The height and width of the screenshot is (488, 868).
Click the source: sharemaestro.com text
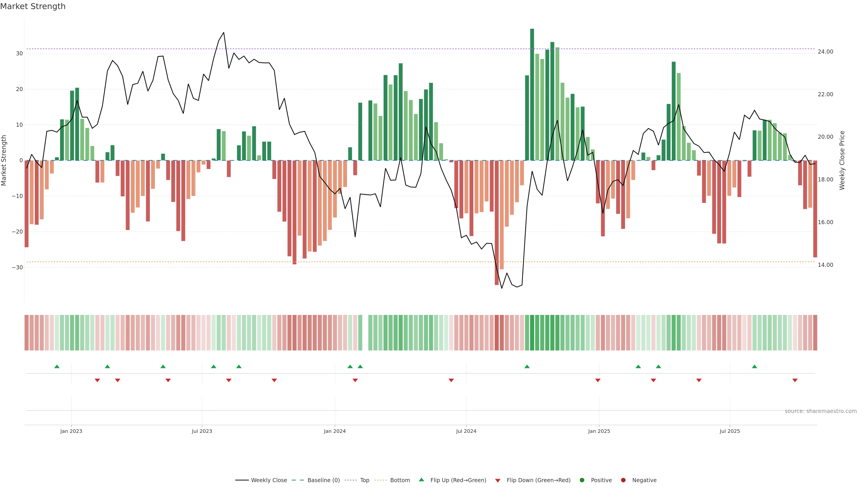[821, 411]
